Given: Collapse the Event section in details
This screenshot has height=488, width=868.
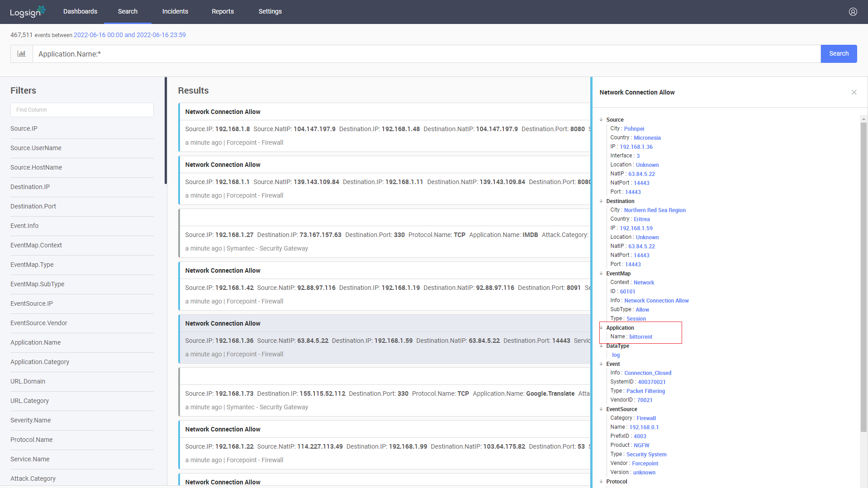Looking at the screenshot, I should pyautogui.click(x=601, y=364).
